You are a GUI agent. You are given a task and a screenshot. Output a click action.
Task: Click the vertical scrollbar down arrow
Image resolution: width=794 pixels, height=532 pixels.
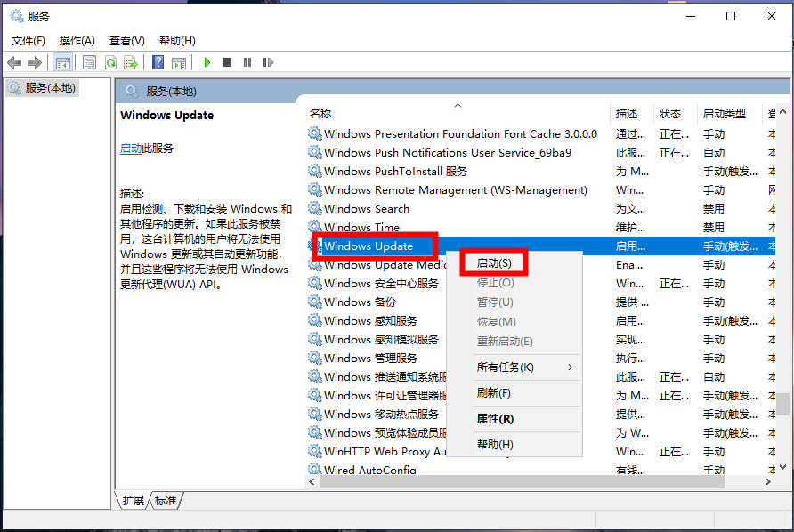click(782, 467)
